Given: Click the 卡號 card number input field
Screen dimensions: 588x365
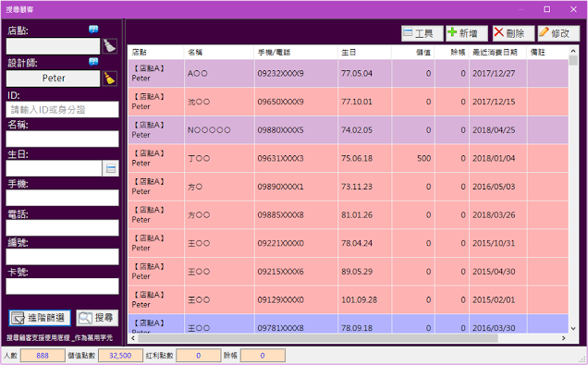Looking at the screenshot, I should [62, 286].
